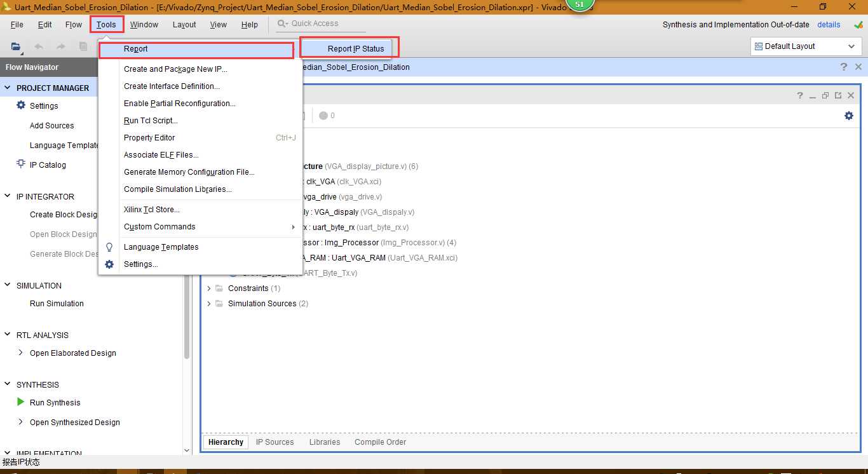Select Associate ELF Files
Image resolution: width=868 pixels, height=474 pixels.
pyautogui.click(x=200, y=155)
